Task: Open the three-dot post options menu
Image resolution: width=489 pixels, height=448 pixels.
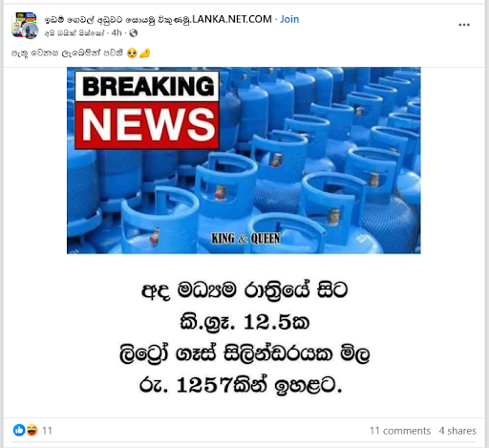Action: tap(464, 25)
